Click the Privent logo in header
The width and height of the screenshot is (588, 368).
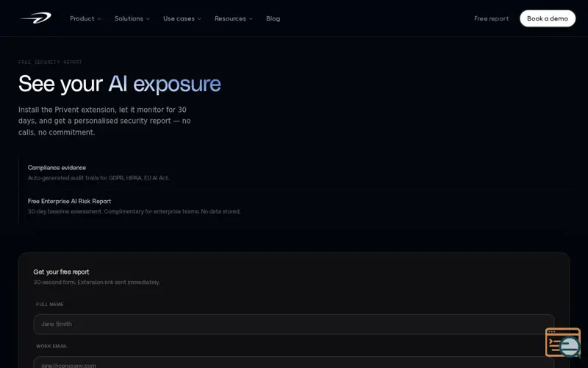coord(36,18)
